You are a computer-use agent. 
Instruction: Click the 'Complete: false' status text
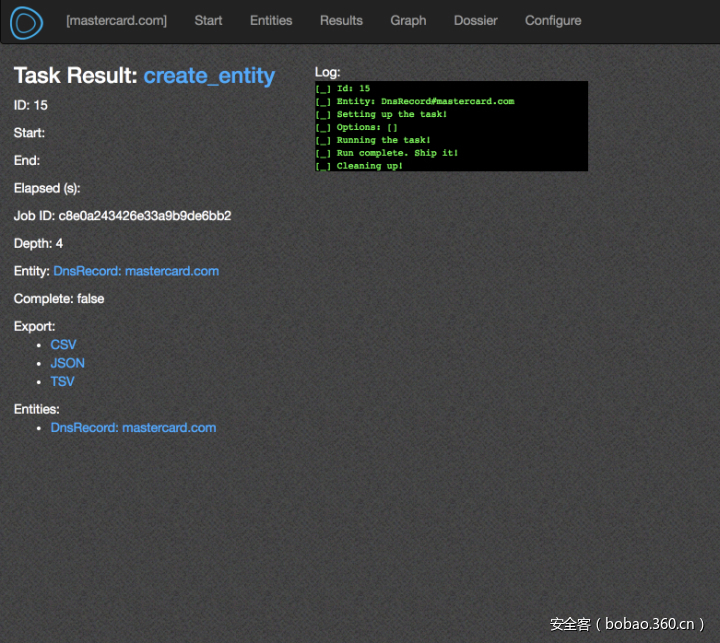(x=59, y=299)
